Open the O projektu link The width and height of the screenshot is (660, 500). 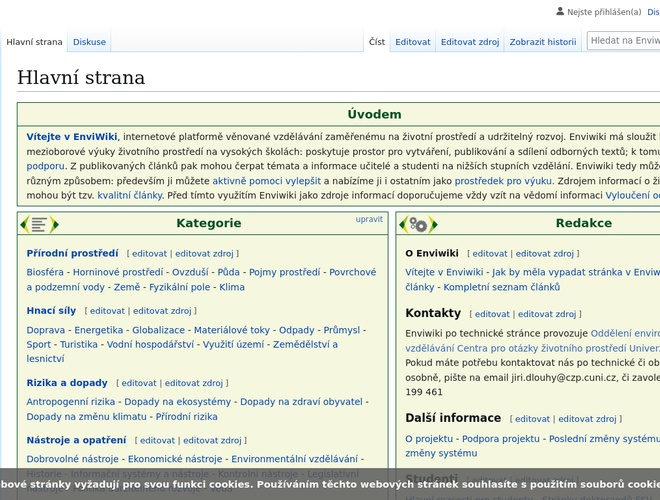pyautogui.click(x=429, y=438)
